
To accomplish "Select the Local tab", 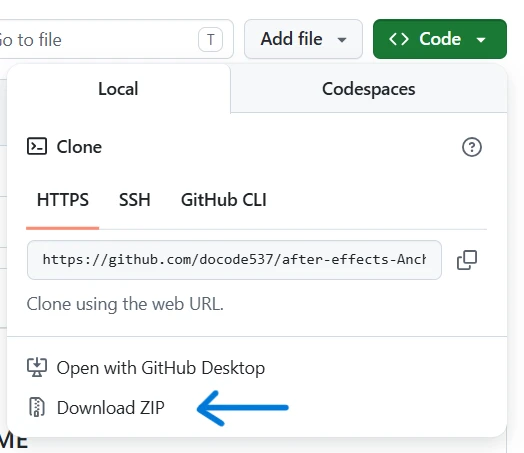I will tap(118, 89).
